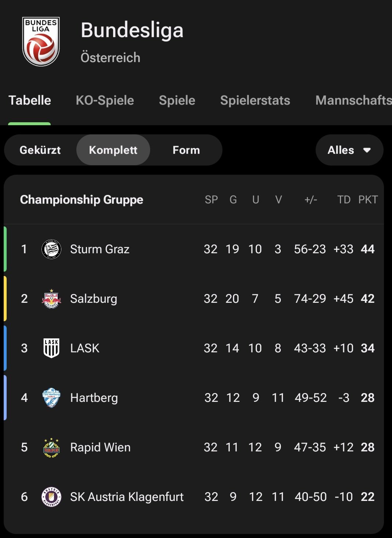Select the LASK club logo
Viewport: 392px width, 538px height.
(51, 348)
